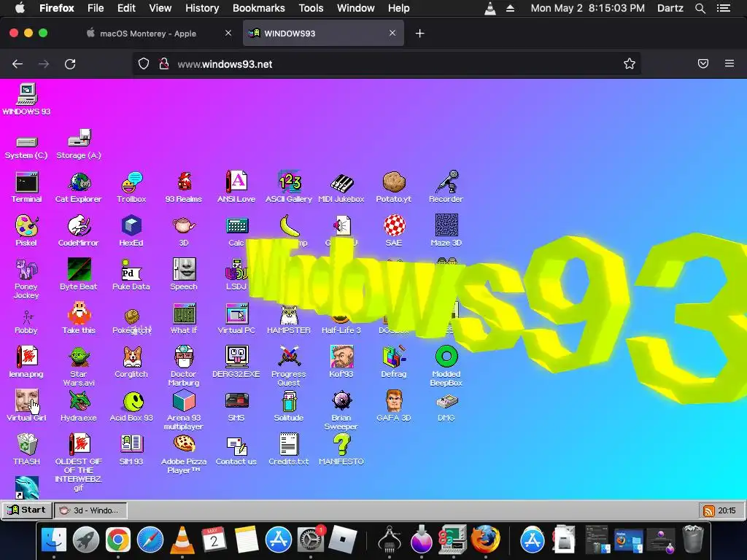Select the WINDOWS93 browser tab
Viewport: 747px width, 560px height.
323,34
